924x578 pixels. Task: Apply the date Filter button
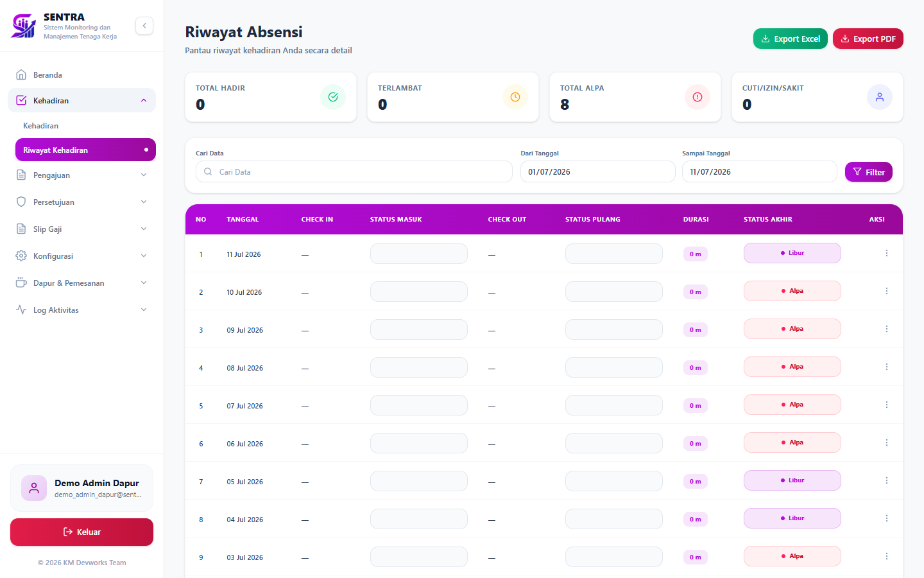869,172
